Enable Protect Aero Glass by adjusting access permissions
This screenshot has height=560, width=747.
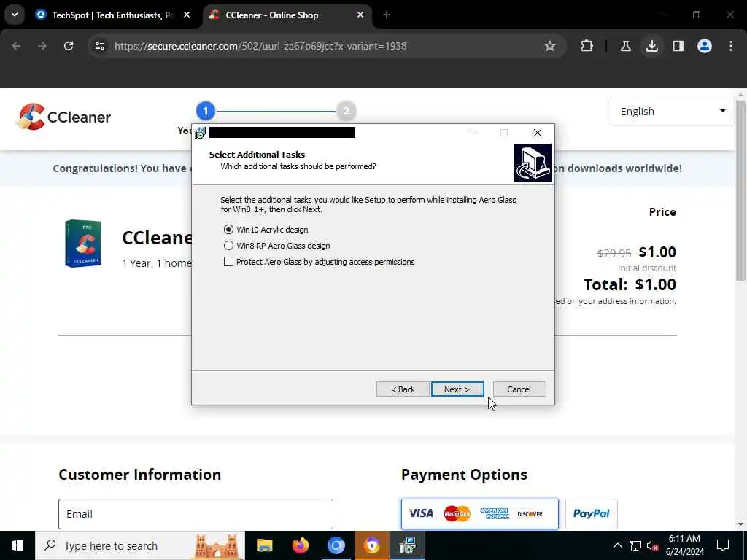click(320, 262)
